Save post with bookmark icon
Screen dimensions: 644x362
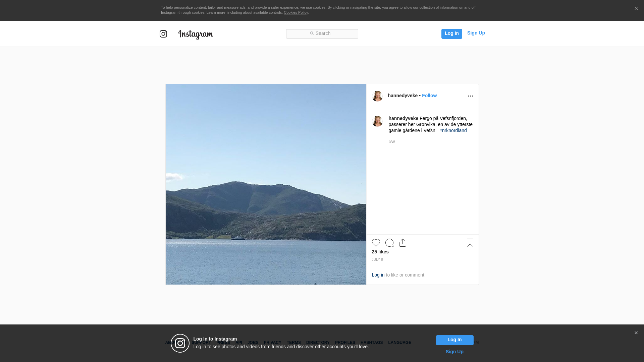[x=470, y=243]
